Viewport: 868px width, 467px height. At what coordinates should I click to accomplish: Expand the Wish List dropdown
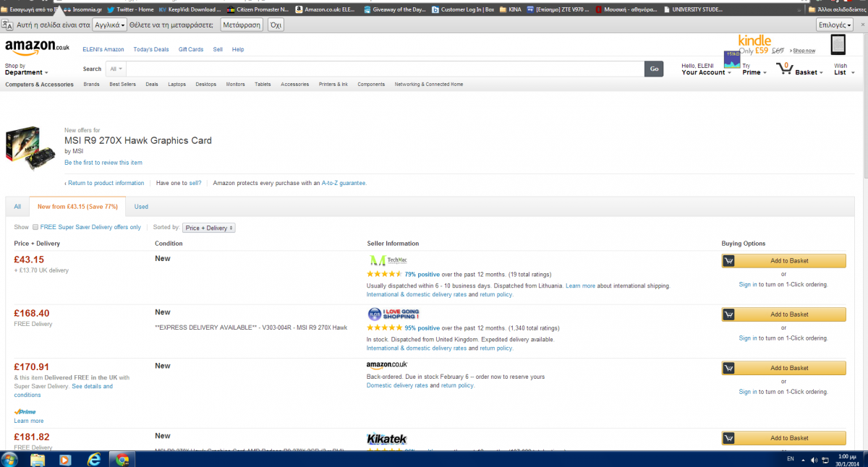843,69
